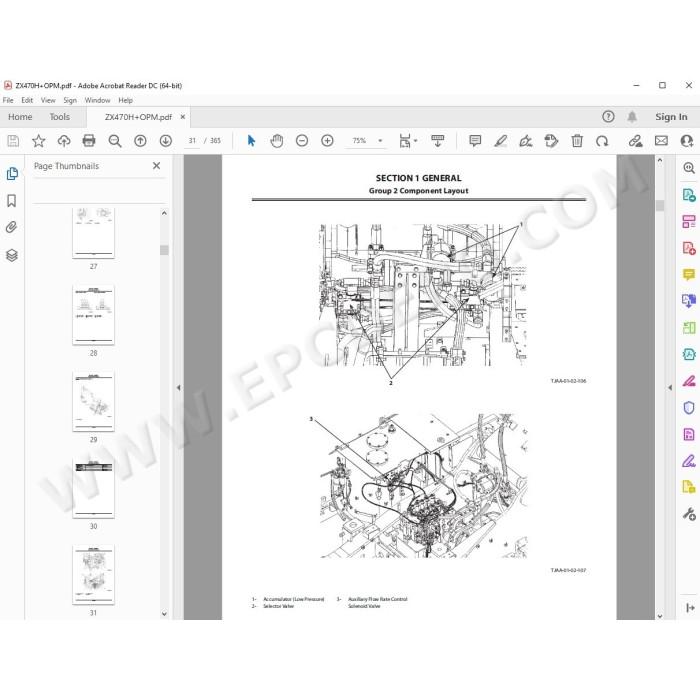
Task: Open More Tools wrench icon
Action: click(689, 514)
